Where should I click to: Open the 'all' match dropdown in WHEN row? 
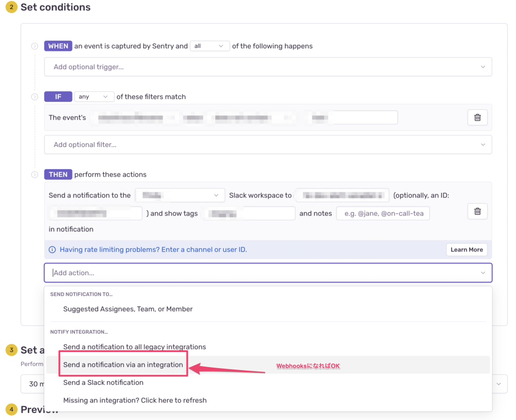pos(210,46)
